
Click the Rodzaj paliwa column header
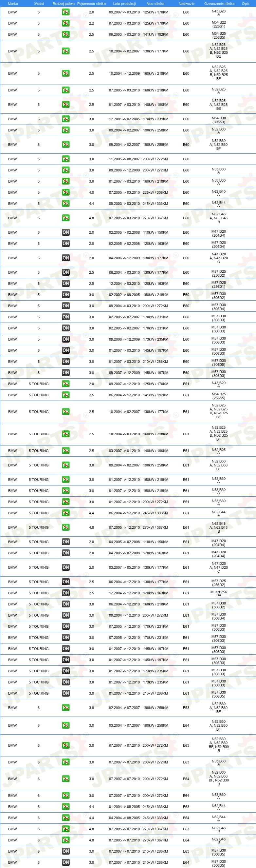point(64,4)
